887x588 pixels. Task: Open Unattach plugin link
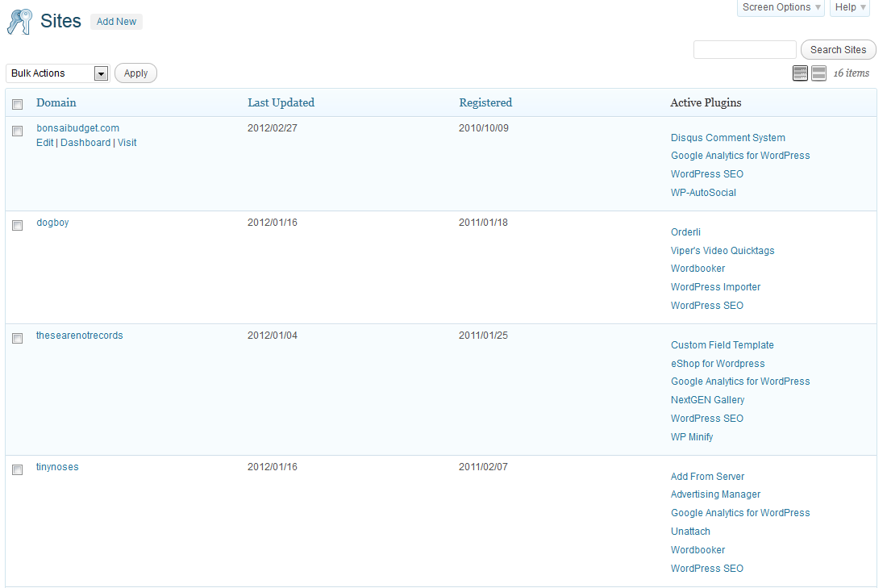coord(690,531)
